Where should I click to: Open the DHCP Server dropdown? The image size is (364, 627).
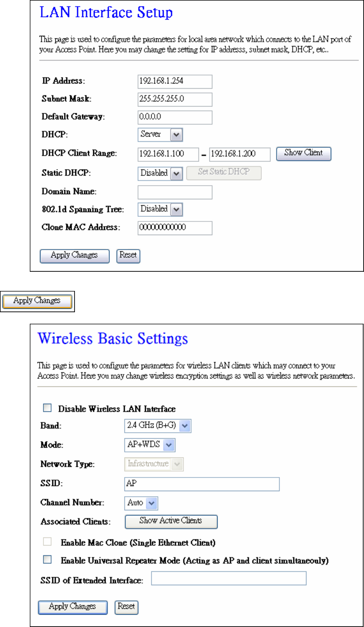(160, 135)
